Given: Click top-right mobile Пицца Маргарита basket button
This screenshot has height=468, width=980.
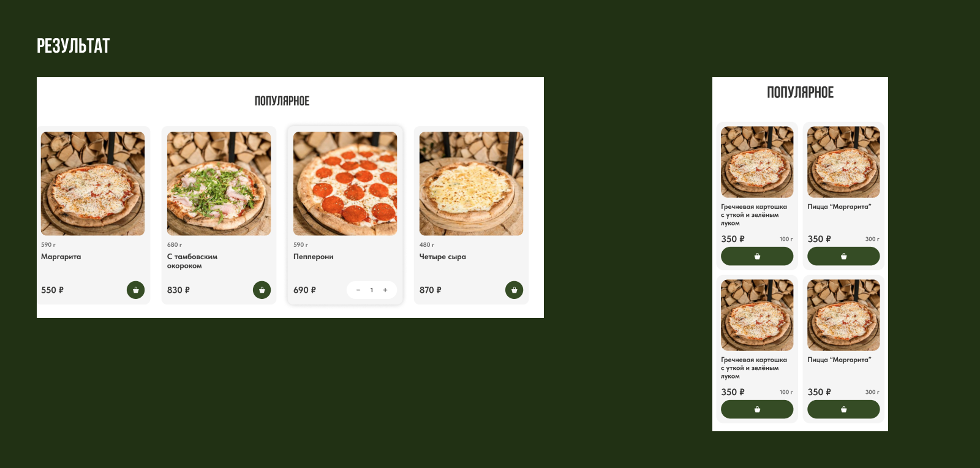Looking at the screenshot, I should pyautogui.click(x=843, y=256).
